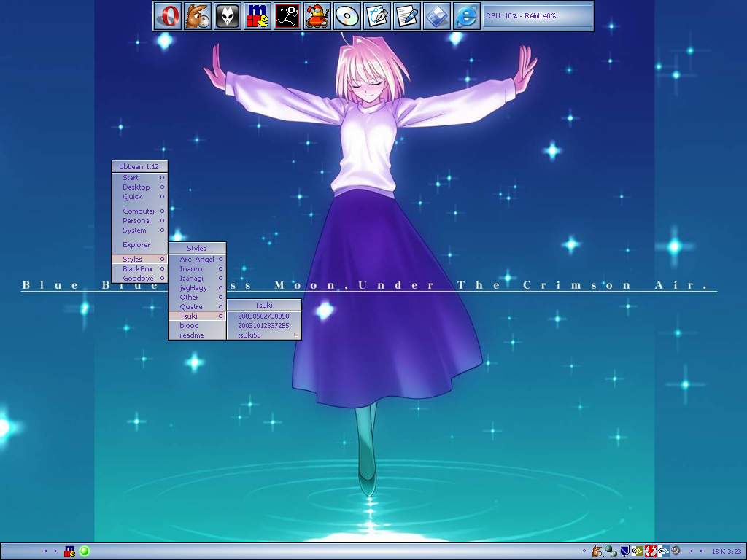The image size is (747, 560).
Task: Click the eye-shaped tray icon
Action: pyautogui.click(x=663, y=551)
